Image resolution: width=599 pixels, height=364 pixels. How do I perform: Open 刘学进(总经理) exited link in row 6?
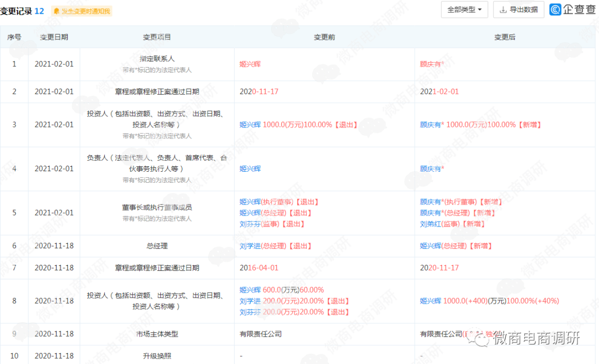pos(276,246)
